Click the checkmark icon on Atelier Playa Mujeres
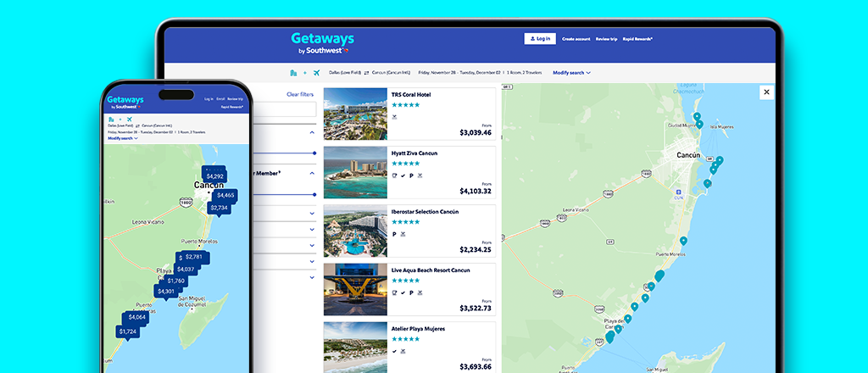This screenshot has width=868, height=373. click(x=394, y=352)
